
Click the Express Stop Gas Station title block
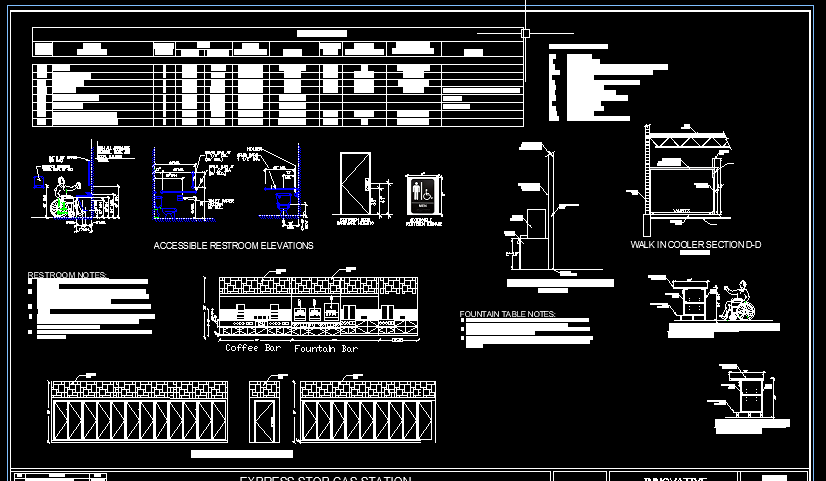(325, 478)
